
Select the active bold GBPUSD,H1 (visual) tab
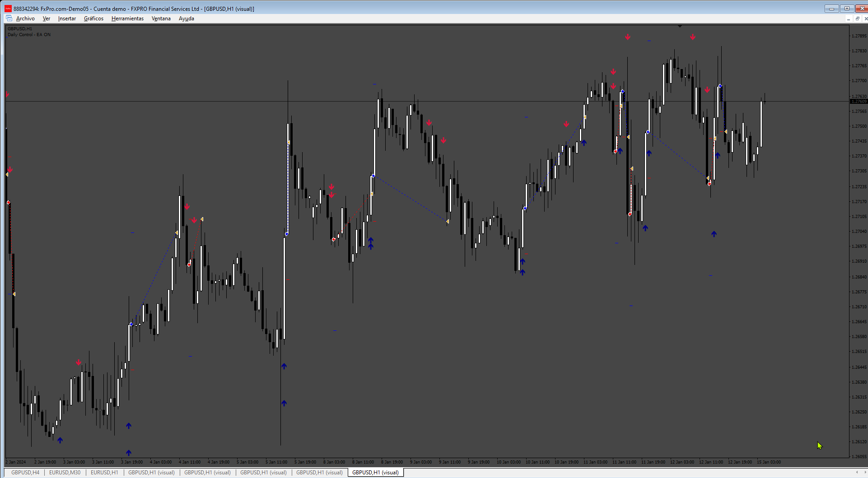tap(375, 473)
